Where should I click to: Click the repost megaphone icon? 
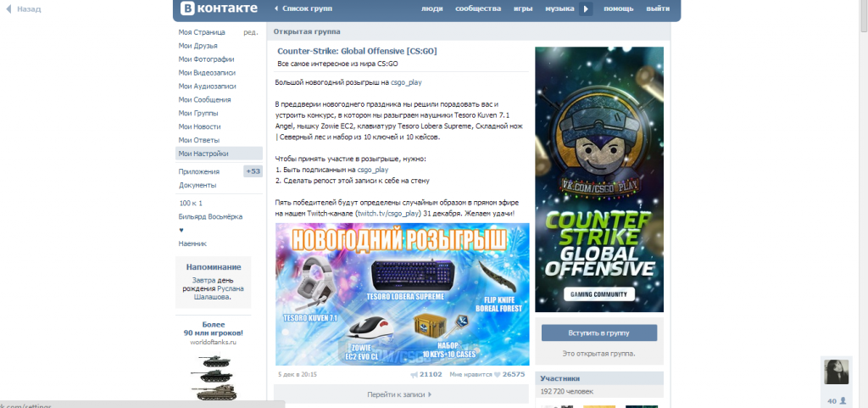click(x=414, y=374)
